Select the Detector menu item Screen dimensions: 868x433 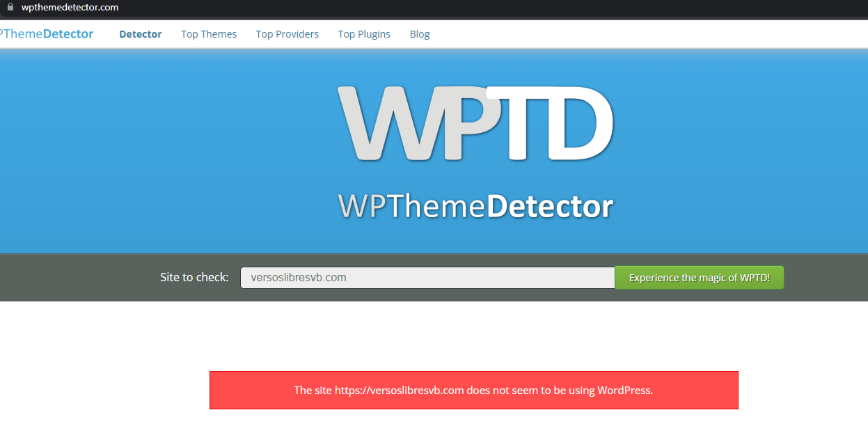coord(141,34)
